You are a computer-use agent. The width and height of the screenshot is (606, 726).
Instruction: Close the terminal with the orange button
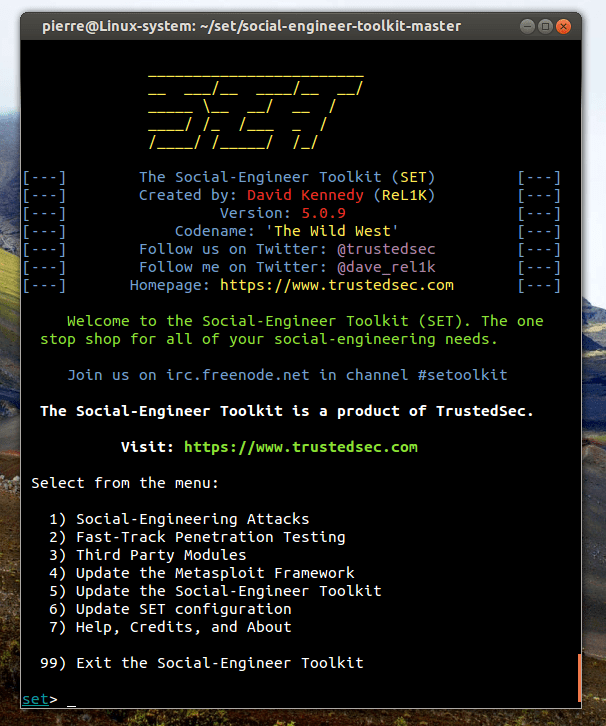click(x=563, y=26)
